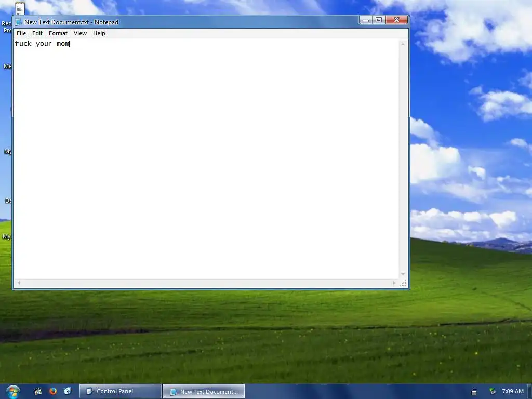The height and width of the screenshot is (399, 532).
Task: Open the Format menu
Action: tap(58, 33)
